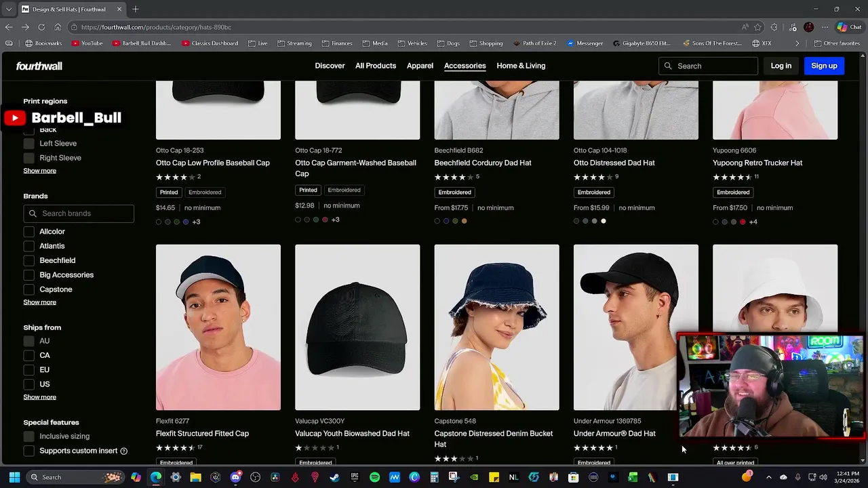This screenshot has height=488, width=868.
Task: Open Steam from taskbar
Action: pos(334,477)
